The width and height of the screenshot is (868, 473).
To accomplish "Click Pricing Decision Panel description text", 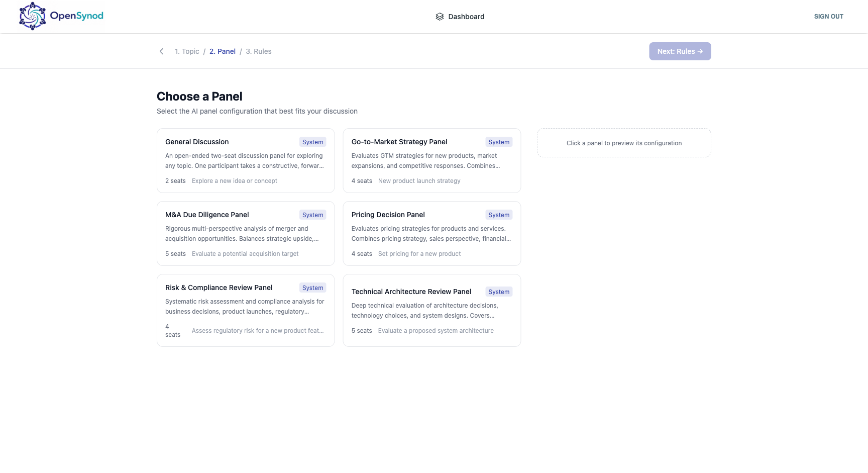I will 431,234.
